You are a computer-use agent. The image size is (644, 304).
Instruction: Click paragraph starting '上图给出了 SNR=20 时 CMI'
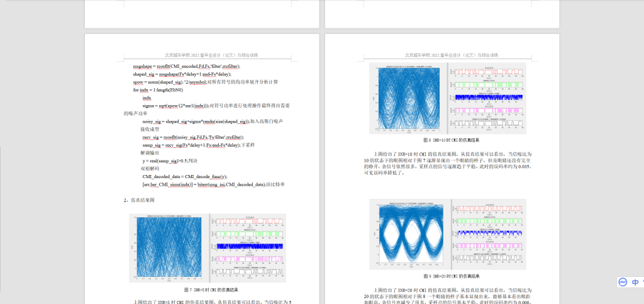[x=448, y=296]
